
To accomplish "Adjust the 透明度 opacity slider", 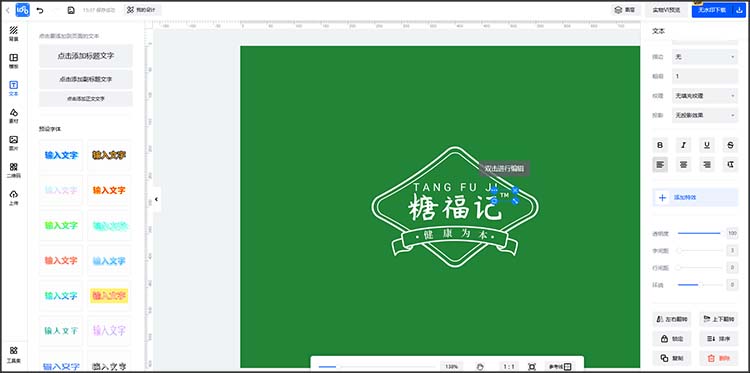I will 699,233.
